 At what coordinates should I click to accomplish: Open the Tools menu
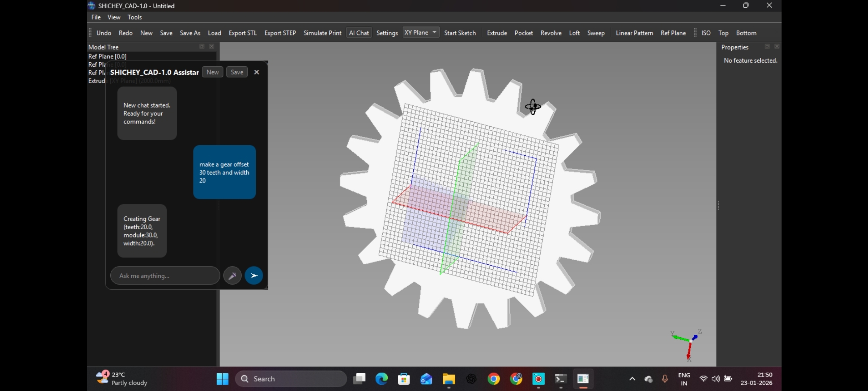(x=135, y=17)
